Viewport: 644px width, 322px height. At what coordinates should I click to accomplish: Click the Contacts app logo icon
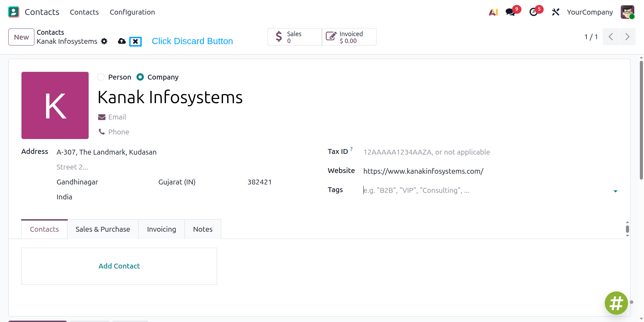pyautogui.click(x=14, y=12)
